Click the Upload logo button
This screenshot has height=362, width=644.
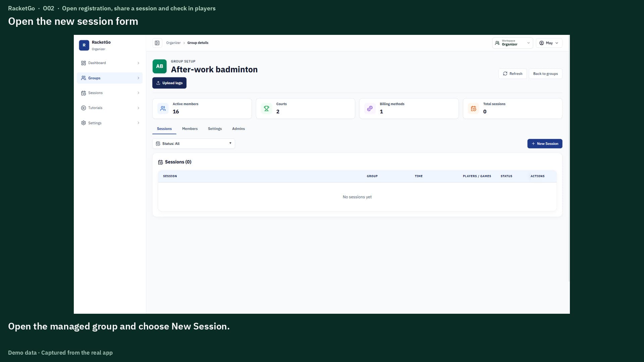[169, 83]
